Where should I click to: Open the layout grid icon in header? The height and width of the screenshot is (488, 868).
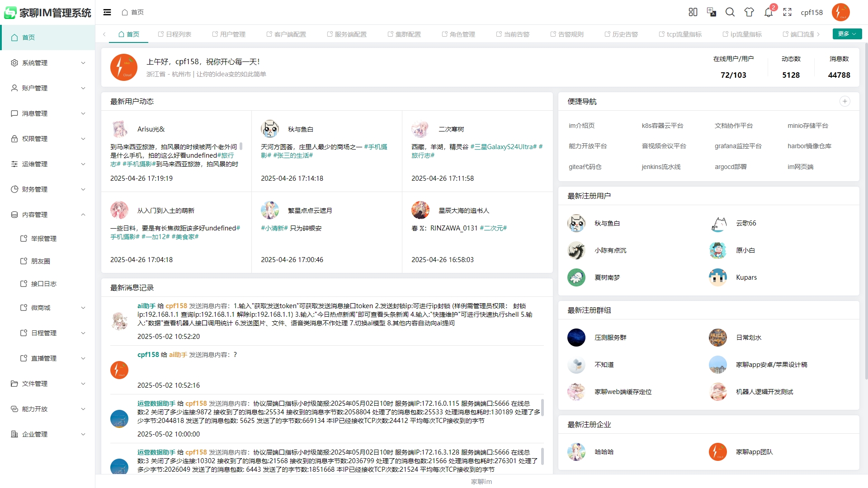(x=693, y=12)
